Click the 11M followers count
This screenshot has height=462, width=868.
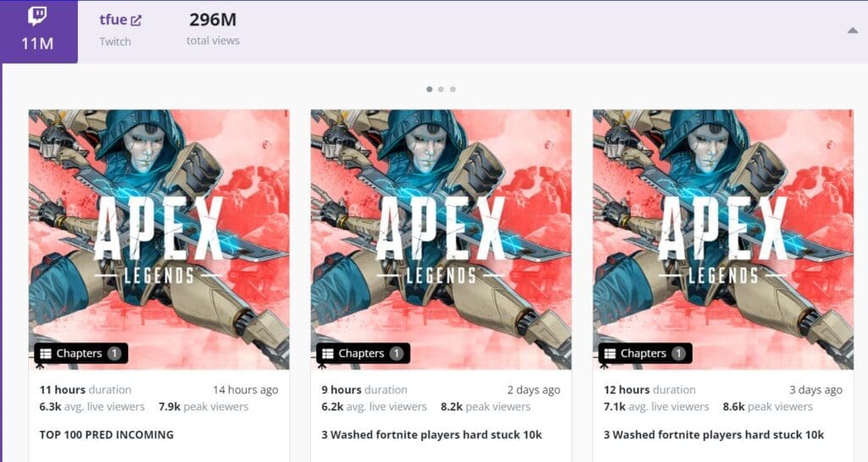pyautogui.click(x=37, y=43)
